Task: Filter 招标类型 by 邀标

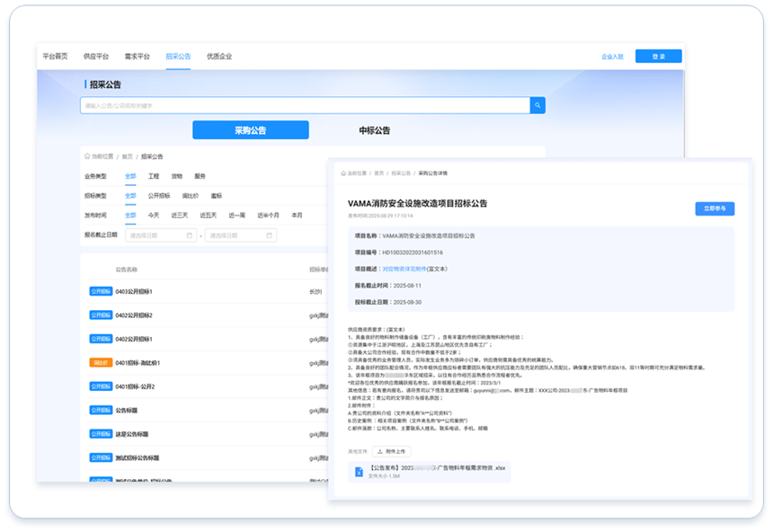Action: pyautogui.click(x=217, y=196)
